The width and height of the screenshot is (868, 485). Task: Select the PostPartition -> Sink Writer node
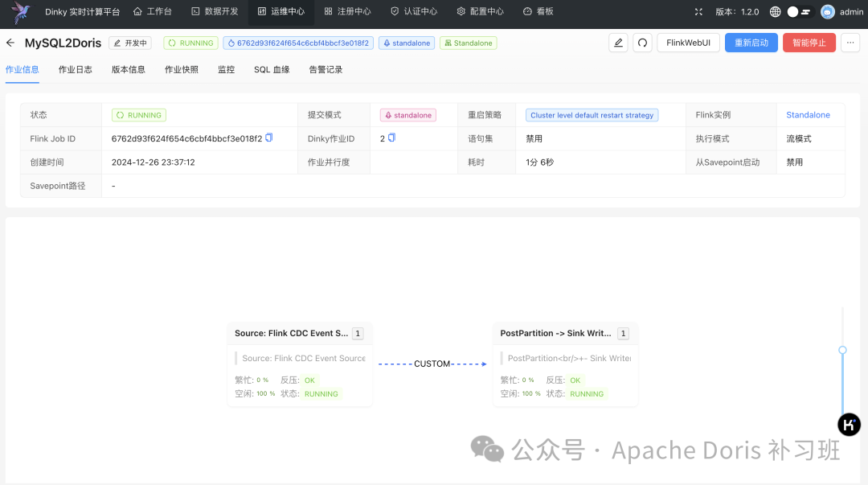[x=565, y=364]
